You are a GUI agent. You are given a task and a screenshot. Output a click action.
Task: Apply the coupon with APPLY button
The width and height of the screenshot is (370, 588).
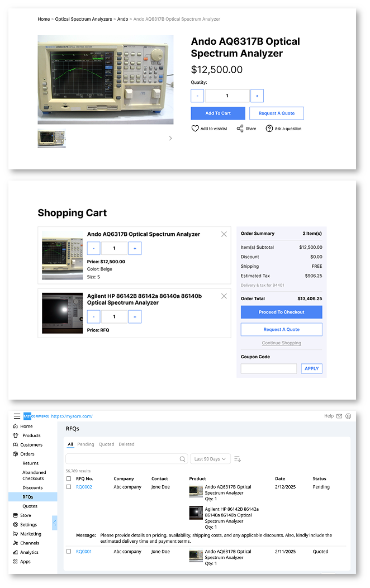coord(311,369)
